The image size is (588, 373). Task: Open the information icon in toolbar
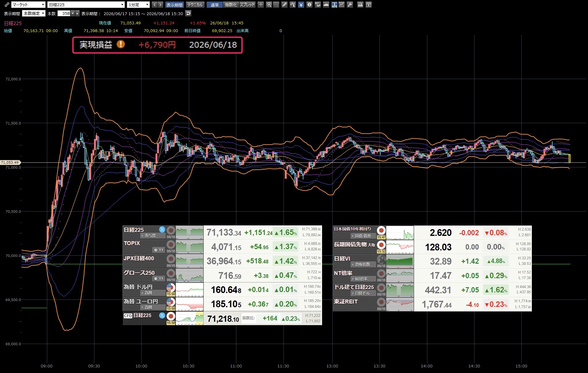pyautogui.click(x=309, y=5)
